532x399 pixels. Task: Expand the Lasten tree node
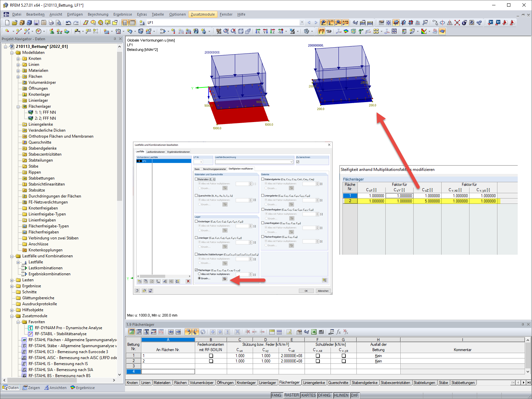(x=12, y=280)
